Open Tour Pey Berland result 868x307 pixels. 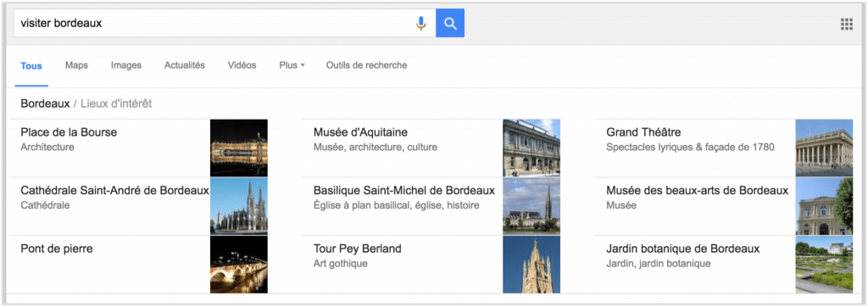(x=357, y=248)
